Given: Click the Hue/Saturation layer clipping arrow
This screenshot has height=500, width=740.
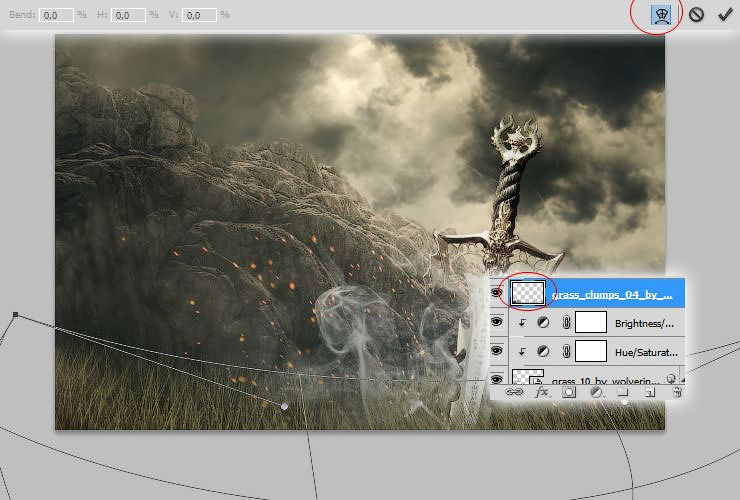Looking at the screenshot, I should [x=522, y=352].
